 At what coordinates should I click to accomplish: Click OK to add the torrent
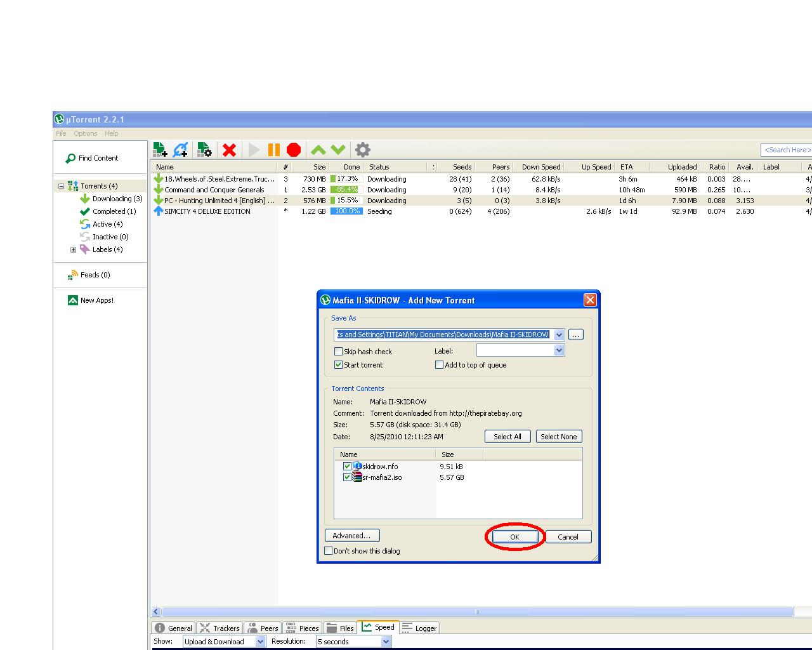pyautogui.click(x=514, y=537)
